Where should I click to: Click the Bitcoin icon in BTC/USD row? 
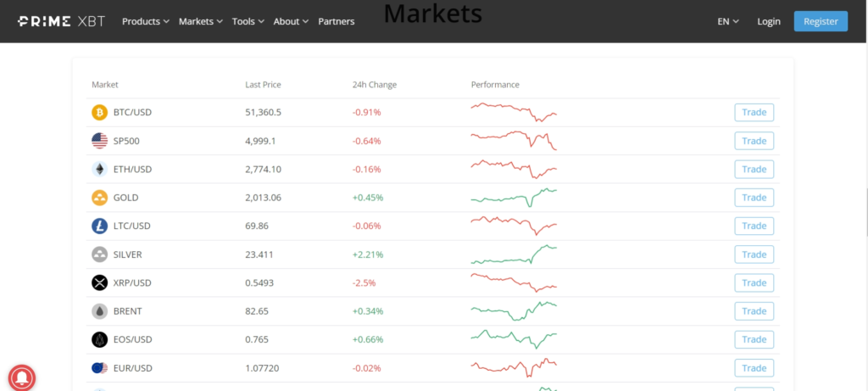point(99,113)
